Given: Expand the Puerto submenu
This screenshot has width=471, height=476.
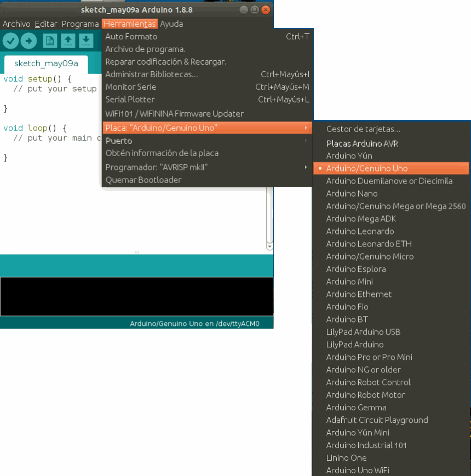Looking at the screenshot, I should 207,141.
